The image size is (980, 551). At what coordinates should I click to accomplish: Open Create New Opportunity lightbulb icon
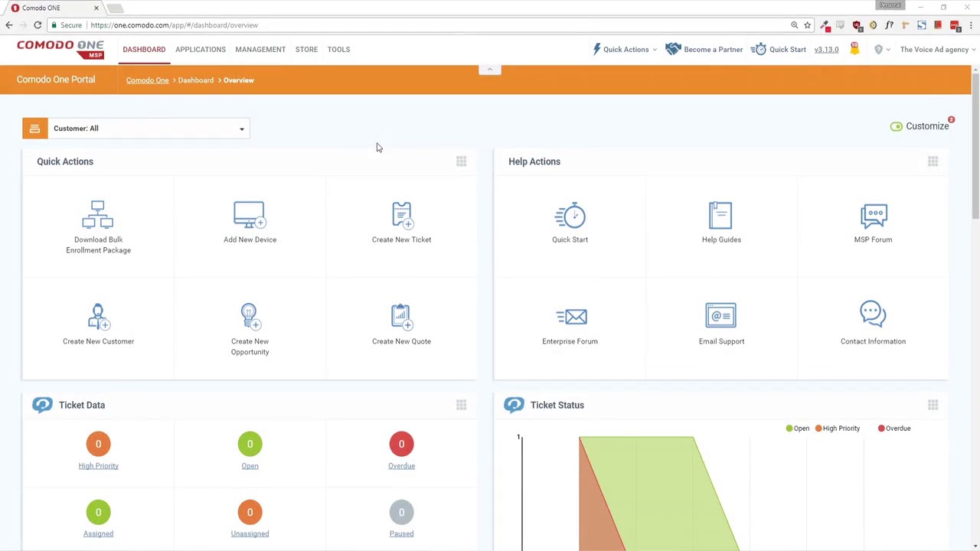(249, 316)
